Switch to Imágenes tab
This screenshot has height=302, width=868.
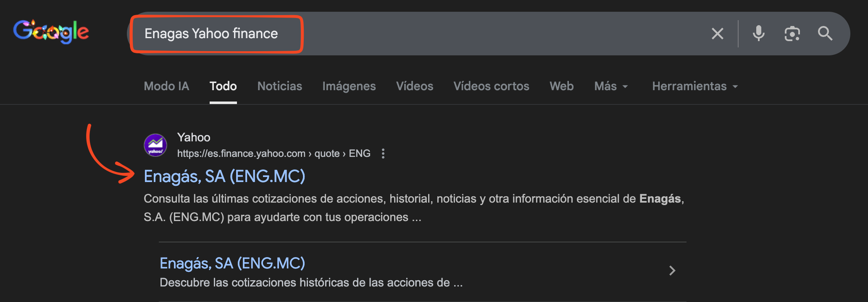point(349,86)
